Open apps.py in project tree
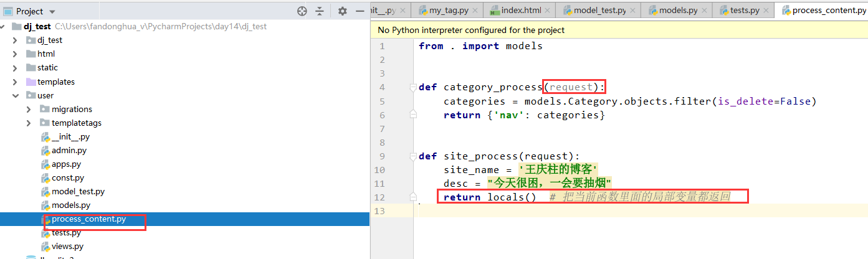868x259 pixels. coord(66,164)
